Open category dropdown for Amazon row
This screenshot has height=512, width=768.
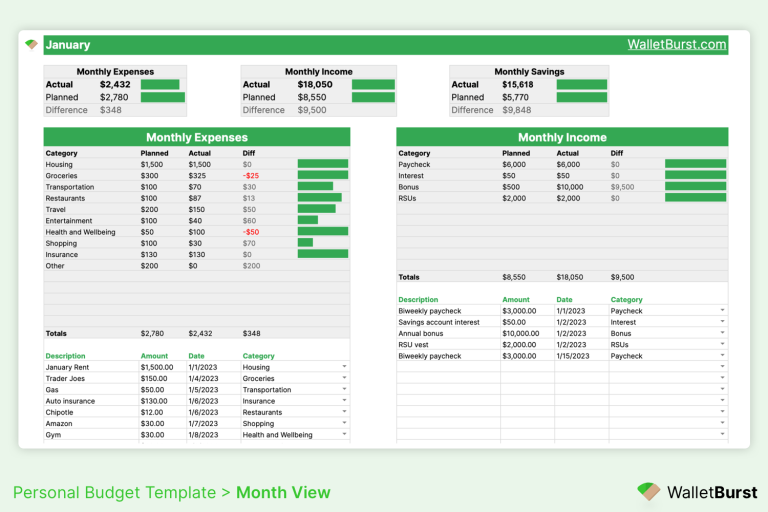pos(344,423)
